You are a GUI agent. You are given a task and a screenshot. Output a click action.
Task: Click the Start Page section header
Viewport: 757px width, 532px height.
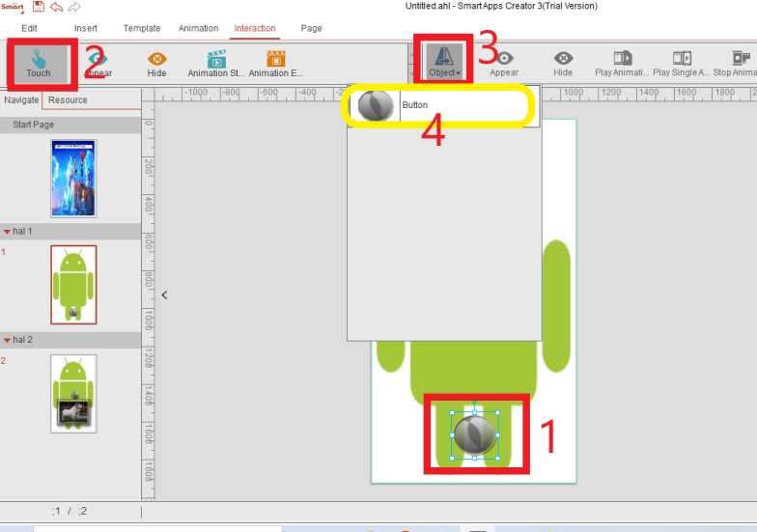70,125
